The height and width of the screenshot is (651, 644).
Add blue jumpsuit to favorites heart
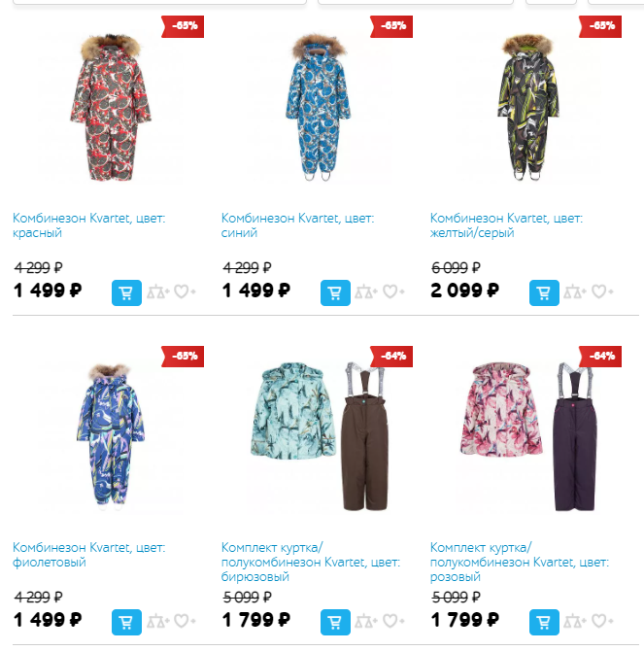[x=393, y=291]
